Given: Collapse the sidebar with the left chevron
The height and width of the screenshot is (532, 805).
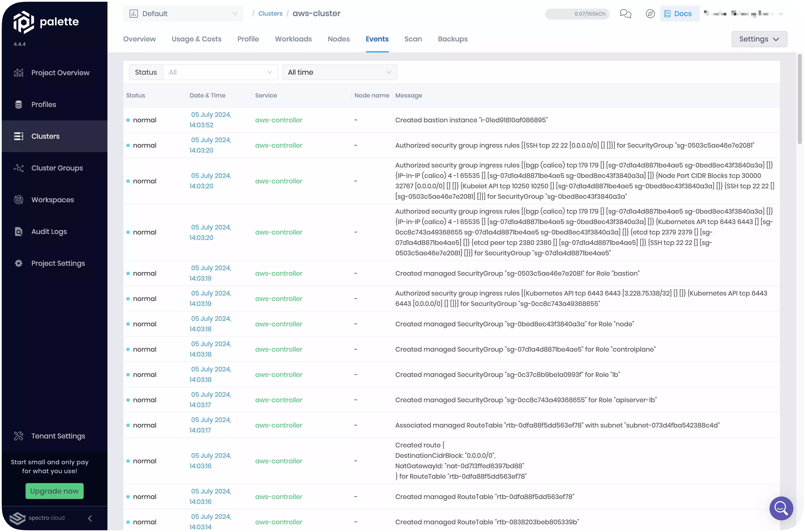Looking at the screenshot, I should (x=90, y=518).
